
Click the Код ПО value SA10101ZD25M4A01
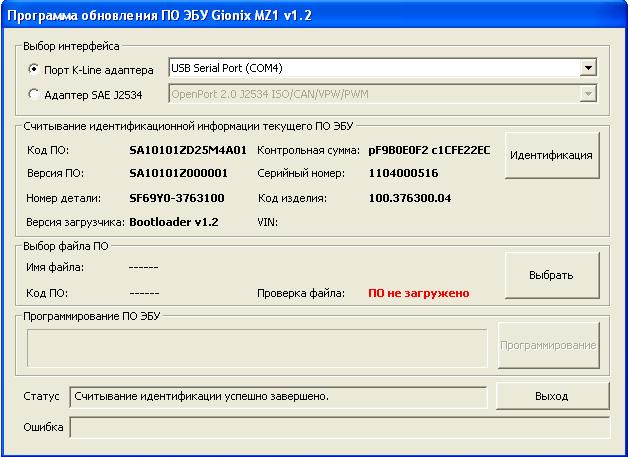[188, 150]
